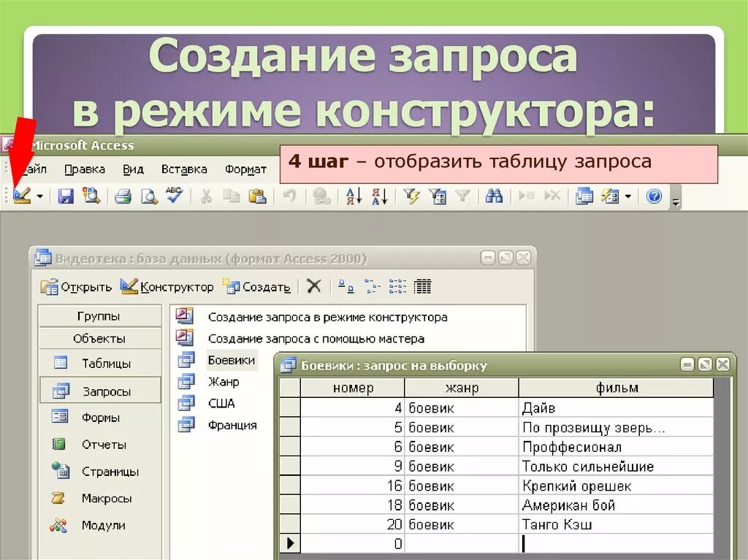The image size is (748, 560).
Task: Click Filter by Form icon
Action: pyautogui.click(x=438, y=196)
